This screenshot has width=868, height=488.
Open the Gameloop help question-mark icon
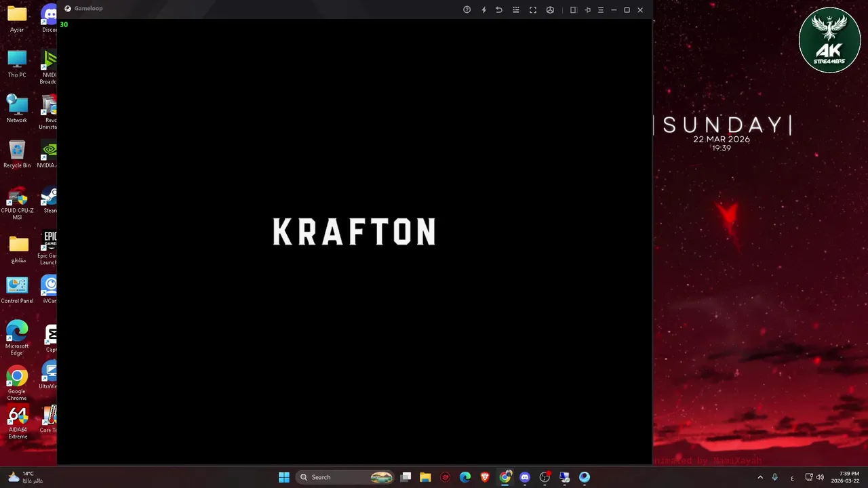pos(467,9)
